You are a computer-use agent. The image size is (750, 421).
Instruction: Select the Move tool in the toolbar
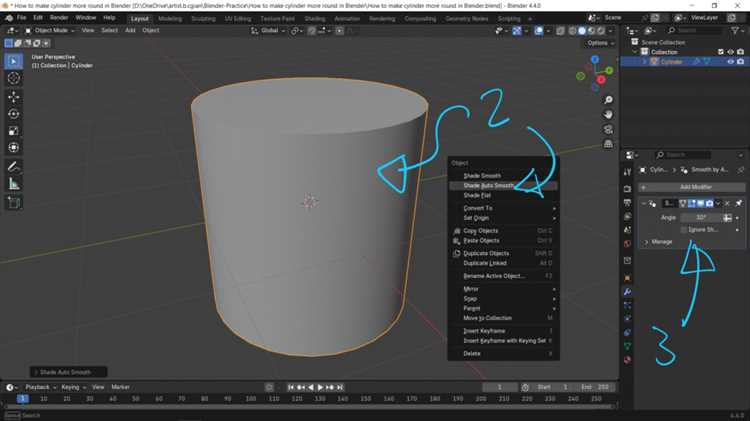pyautogui.click(x=13, y=97)
